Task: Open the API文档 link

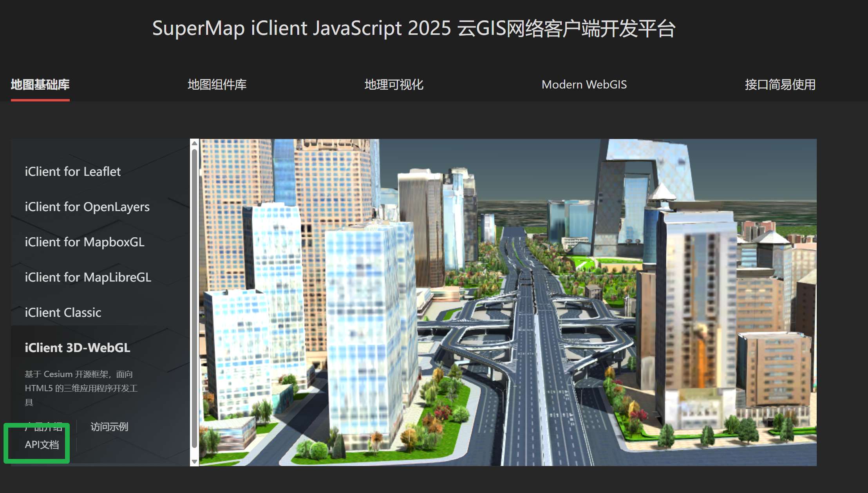Action: (x=42, y=444)
